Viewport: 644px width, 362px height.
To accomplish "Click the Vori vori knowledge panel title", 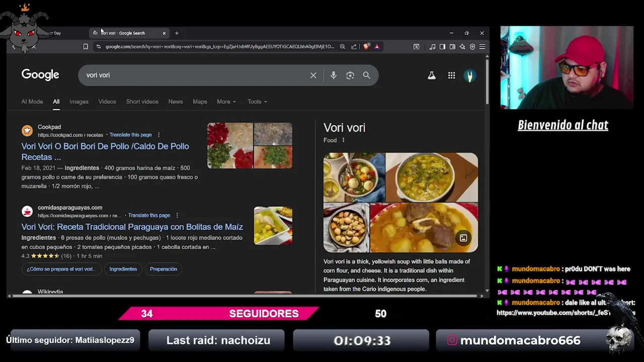I will [x=344, y=128].
